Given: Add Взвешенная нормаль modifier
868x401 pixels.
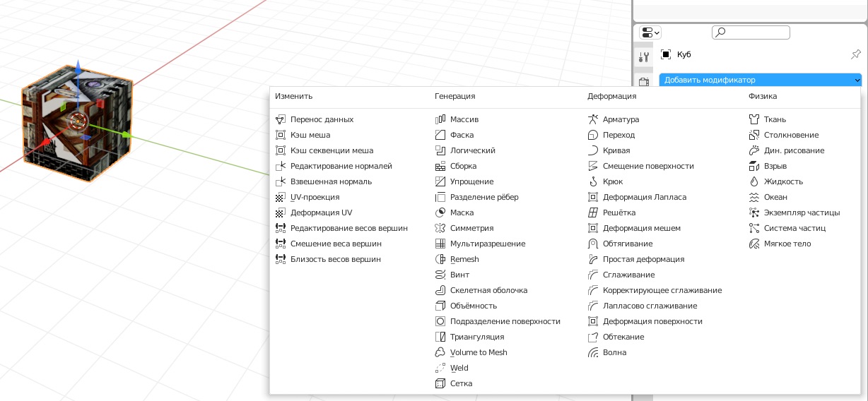Looking at the screenshot, I should 324,181.
